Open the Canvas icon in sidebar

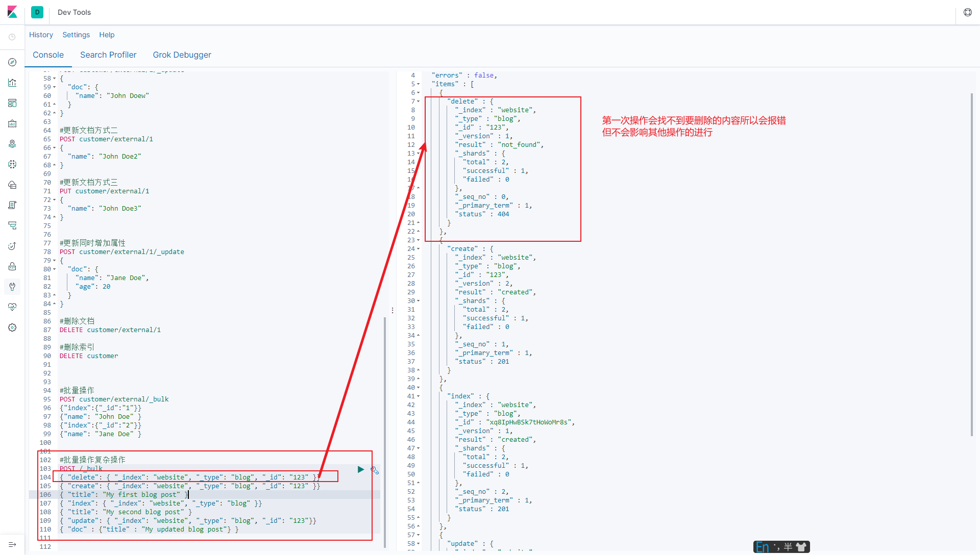click(x=12, y=123)
